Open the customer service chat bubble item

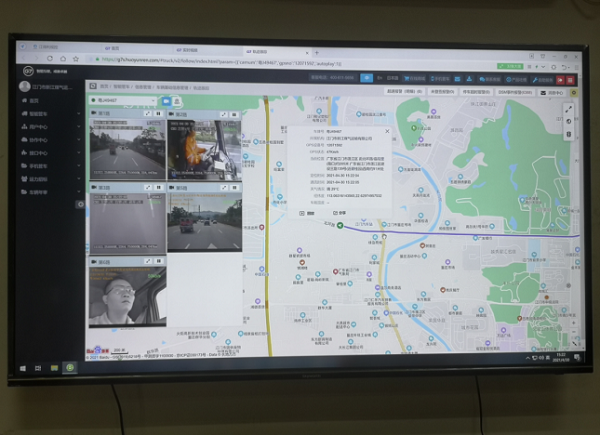490,79
